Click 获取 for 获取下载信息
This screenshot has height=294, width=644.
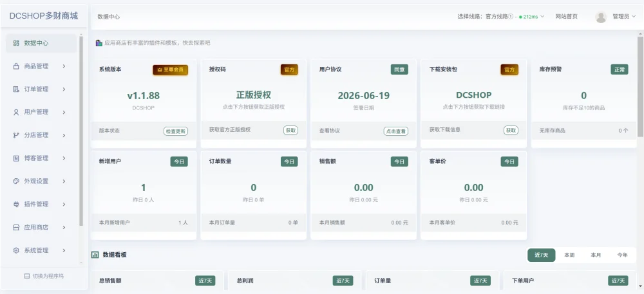[x=511, y=130]
